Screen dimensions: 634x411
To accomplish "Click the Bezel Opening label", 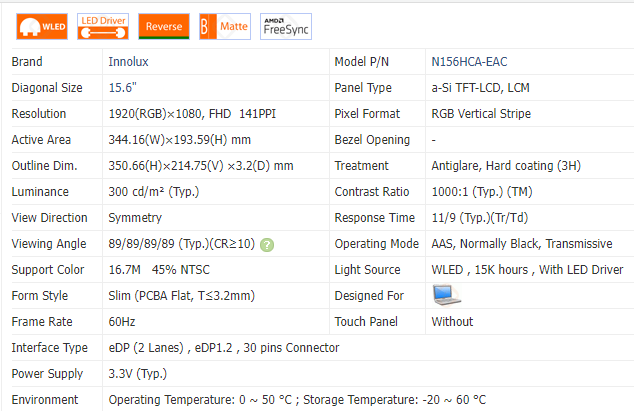I will pyautogui.click(x=372, y=140).
